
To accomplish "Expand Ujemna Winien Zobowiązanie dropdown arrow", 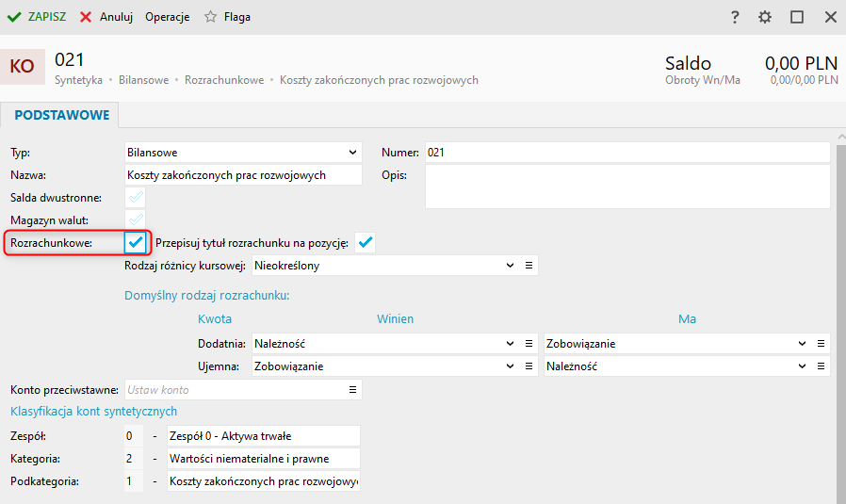I will click(511, 366).
